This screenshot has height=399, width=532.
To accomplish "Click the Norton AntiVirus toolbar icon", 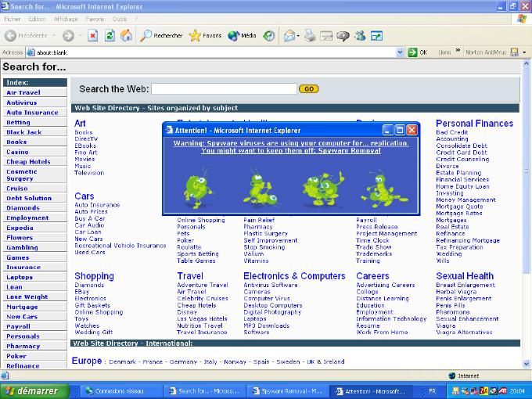I will pyautogui.click(x=514, y=52).
